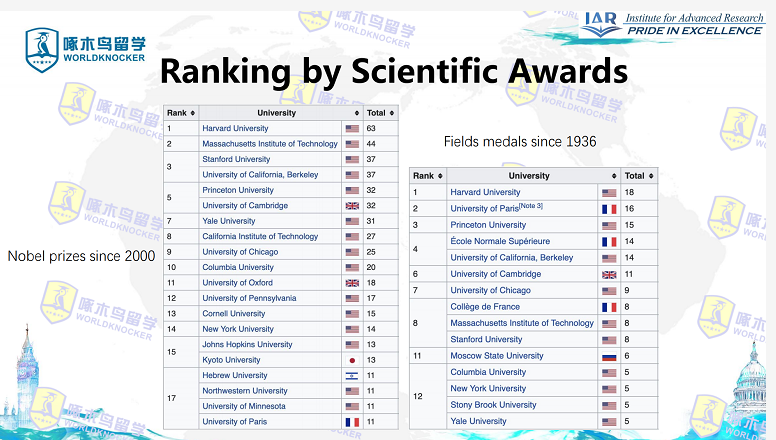Select the 'Ranking by Scientific Awards' title

pos(393,71)
